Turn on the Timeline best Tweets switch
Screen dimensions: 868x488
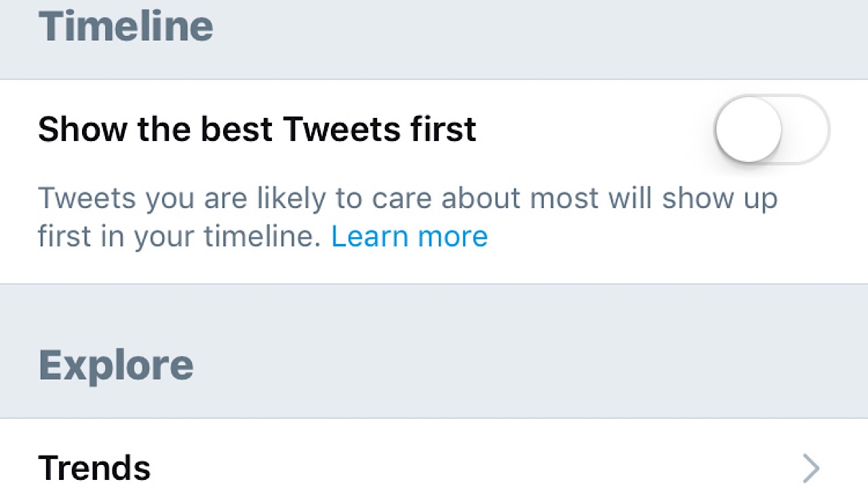(x=772, y=129)
